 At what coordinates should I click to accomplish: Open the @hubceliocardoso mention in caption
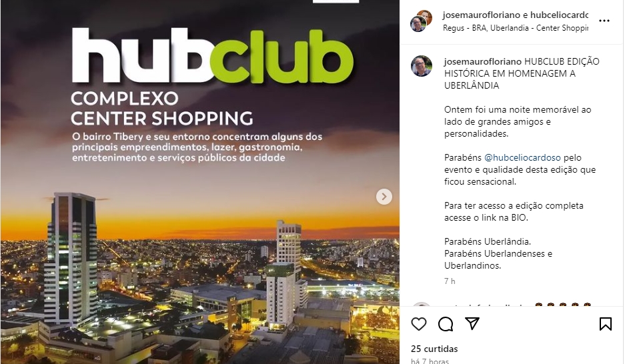522,158
